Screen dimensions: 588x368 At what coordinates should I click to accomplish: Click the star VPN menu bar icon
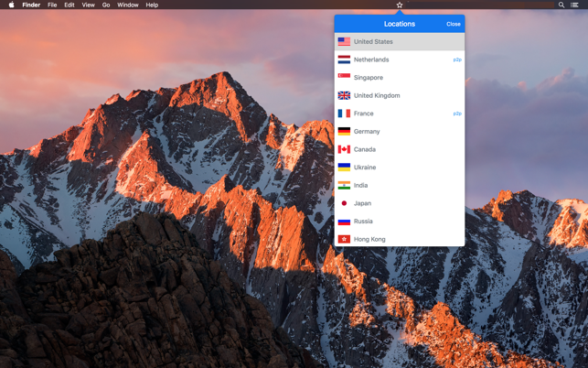tap(400, 5)
